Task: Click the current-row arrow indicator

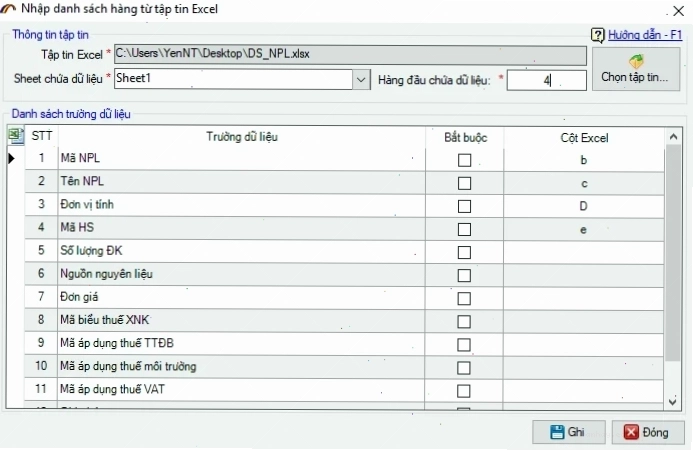Action: tap(11, 158)
